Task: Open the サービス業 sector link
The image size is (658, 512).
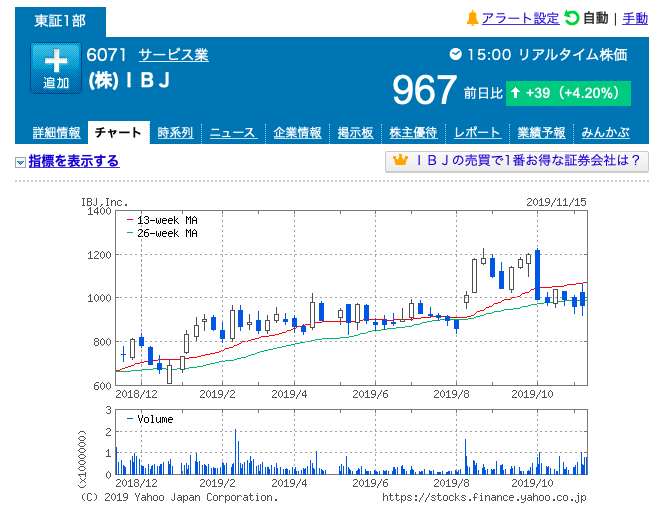Action: 174,55
